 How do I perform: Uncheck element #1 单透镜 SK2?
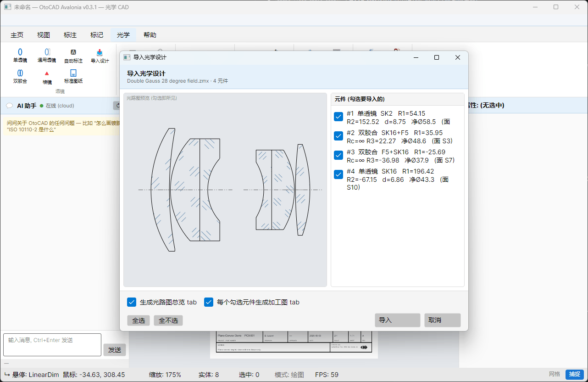coord(338,117)
